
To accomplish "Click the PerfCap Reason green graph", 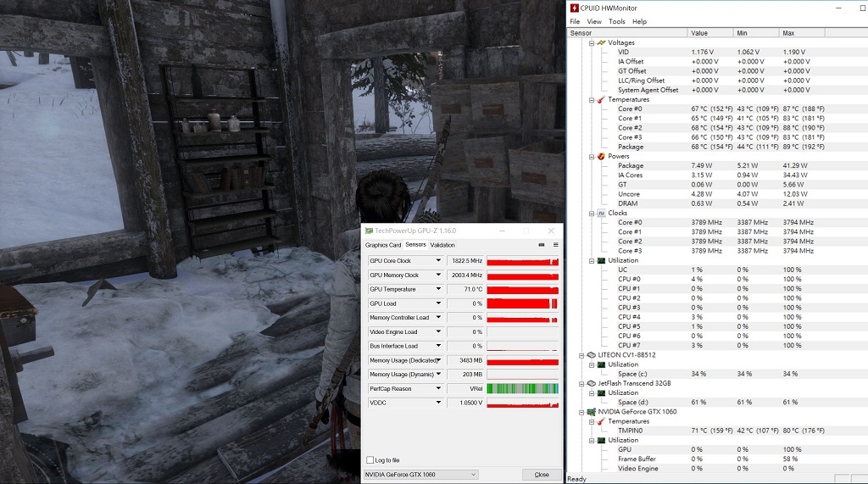I will pyautogui.click(x=522, y=389).
